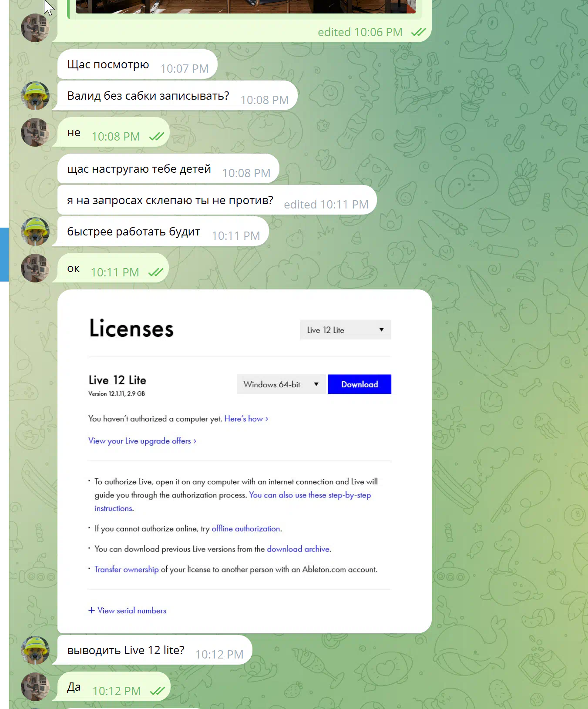Select the message "щас настругаю тебе детей"
Screen dimensions: 588x709
[168, 169]
